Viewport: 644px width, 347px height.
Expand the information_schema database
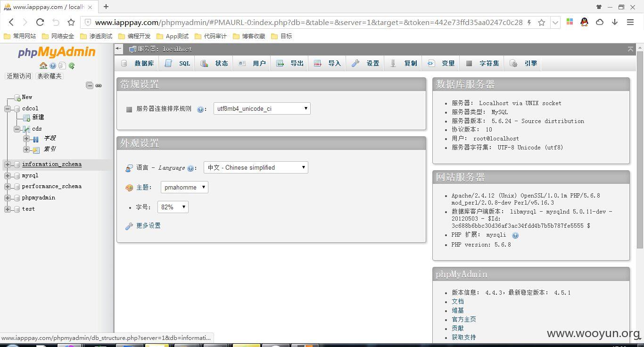[x=8, y=165]
